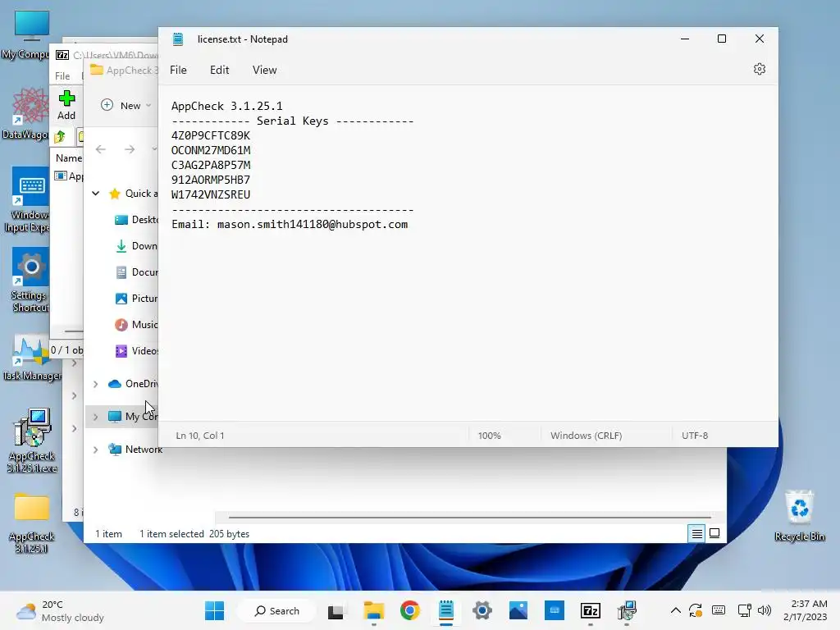Click the Explorer horizontal scrollbar
Image resolution: width=840 pixels, height=630 pixels.
469,518
